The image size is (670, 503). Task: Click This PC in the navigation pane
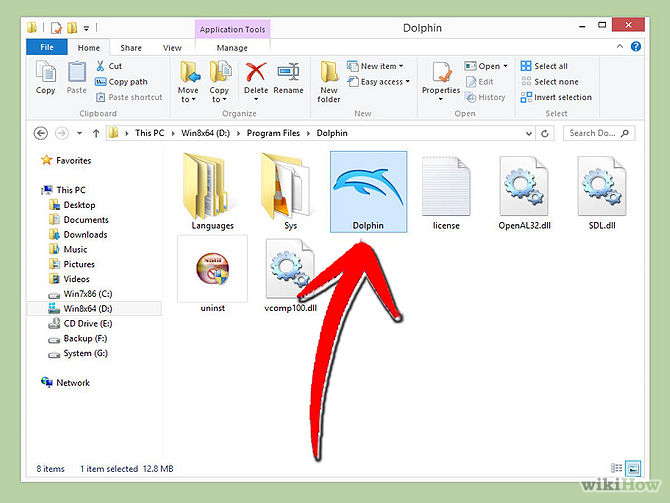64,190
